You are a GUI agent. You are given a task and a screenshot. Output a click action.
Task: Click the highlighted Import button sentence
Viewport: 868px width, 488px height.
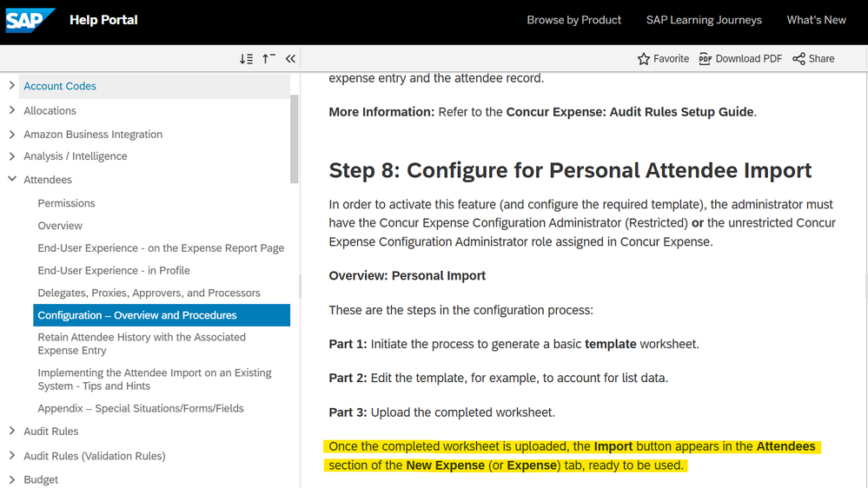point(572,456)
